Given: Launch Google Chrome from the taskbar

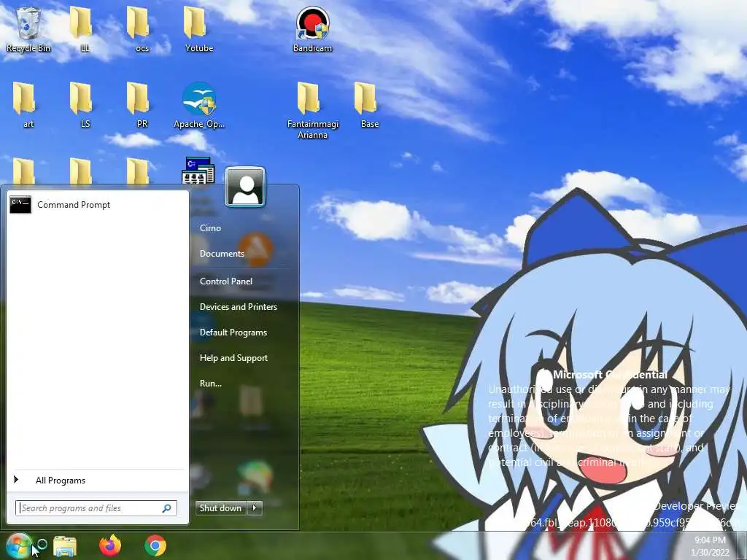Looking at the screenshot, I should tap(155, 545).
